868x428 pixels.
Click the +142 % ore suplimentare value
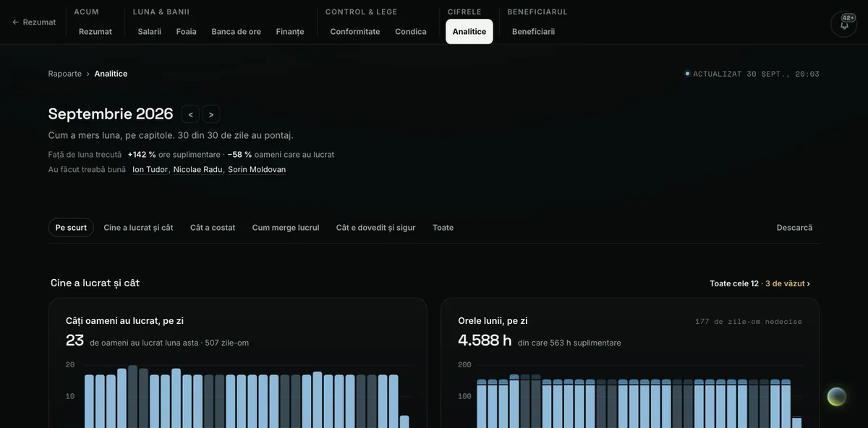point(174,155)
